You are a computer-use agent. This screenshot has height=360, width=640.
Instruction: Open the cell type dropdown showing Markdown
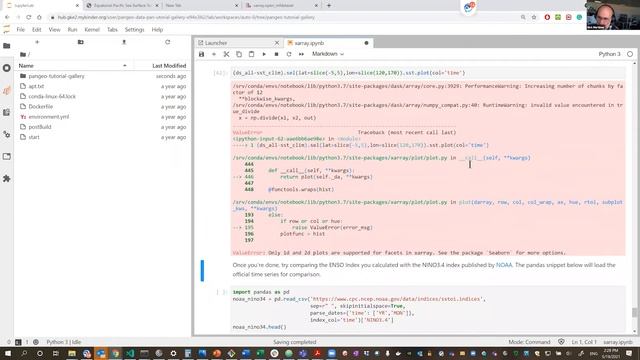[328, 54]
